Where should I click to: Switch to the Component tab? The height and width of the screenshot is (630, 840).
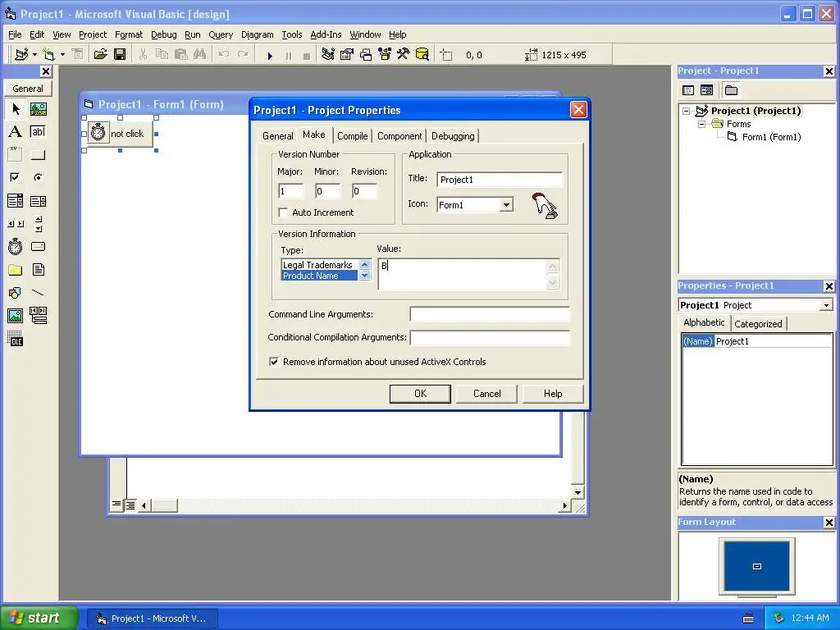(399, 136)
